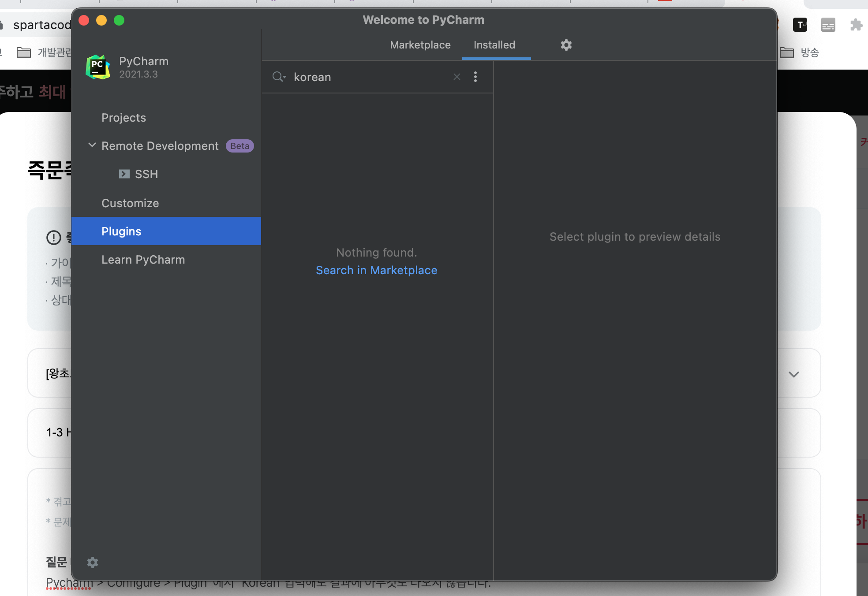Close the Welcome to PyCharm window

tap(84, 20)
